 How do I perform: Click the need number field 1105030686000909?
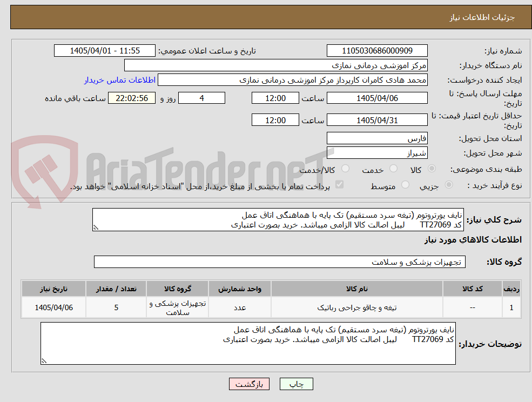pos(377,51)
